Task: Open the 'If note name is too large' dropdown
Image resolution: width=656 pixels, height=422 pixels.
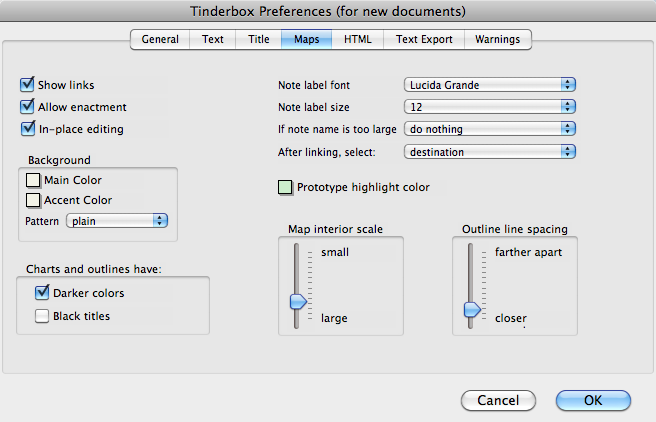Action: pos(490,129)
